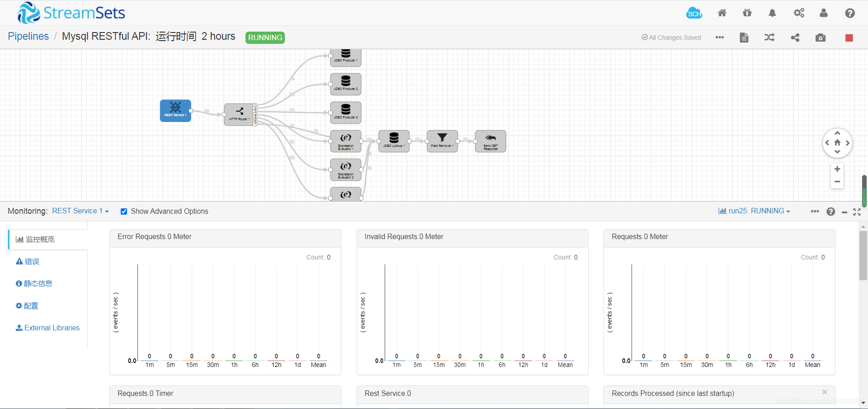The height and width of the screenshot is (409, 868).
Task: Open pipeline more options ellipsis menu
Action: pyautogui.click(x=720, y=38)
